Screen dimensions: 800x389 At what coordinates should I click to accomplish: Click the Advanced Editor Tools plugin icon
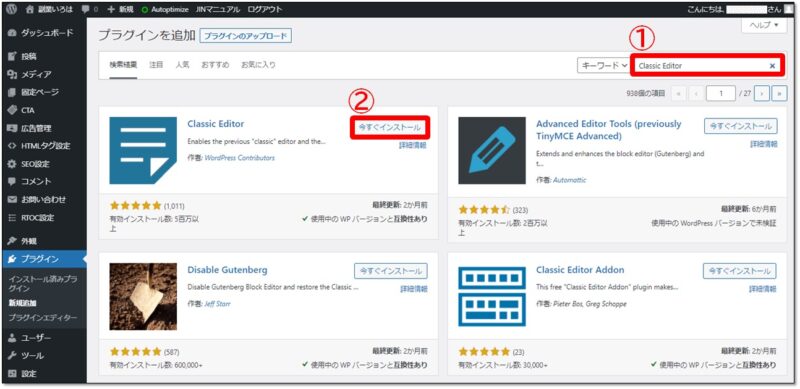(492, 150)
